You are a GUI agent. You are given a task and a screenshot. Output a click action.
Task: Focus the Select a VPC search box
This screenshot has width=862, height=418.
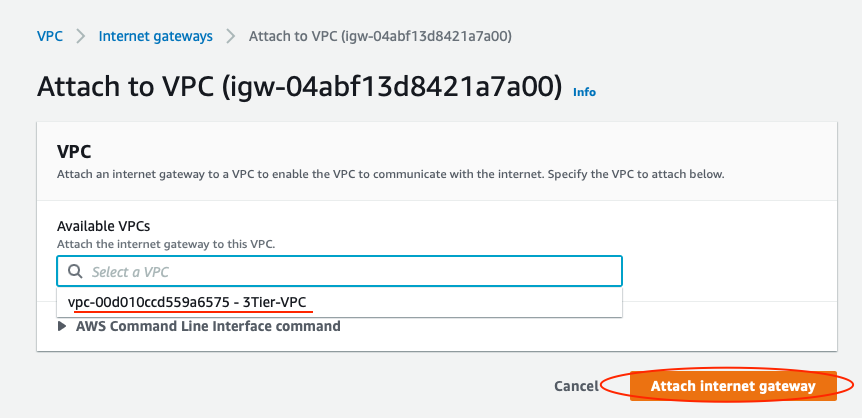[339, 271]
